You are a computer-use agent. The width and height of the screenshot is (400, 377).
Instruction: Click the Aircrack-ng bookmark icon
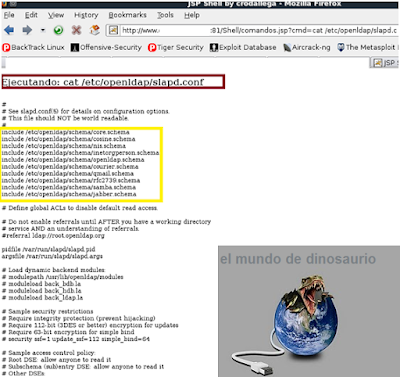click(287, 48)
